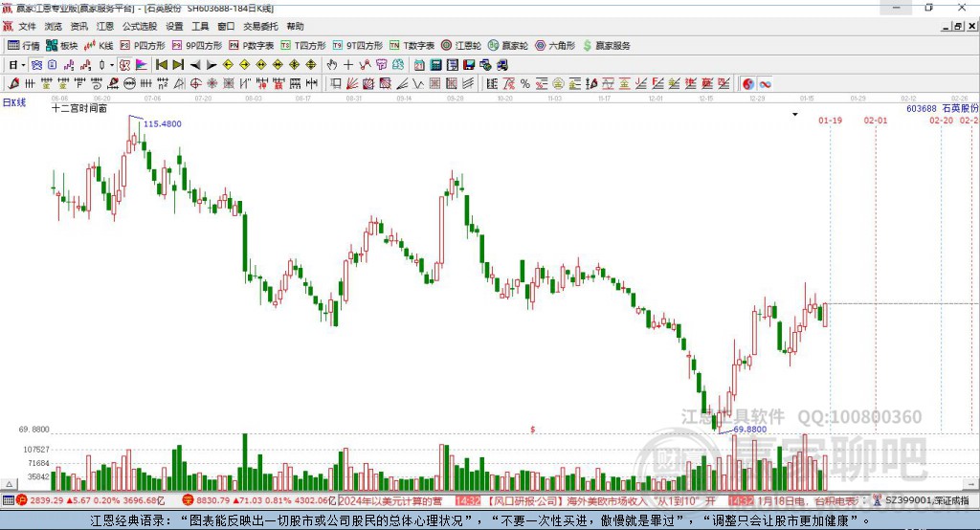Open the 9T四方形 tool

point(356,46)
